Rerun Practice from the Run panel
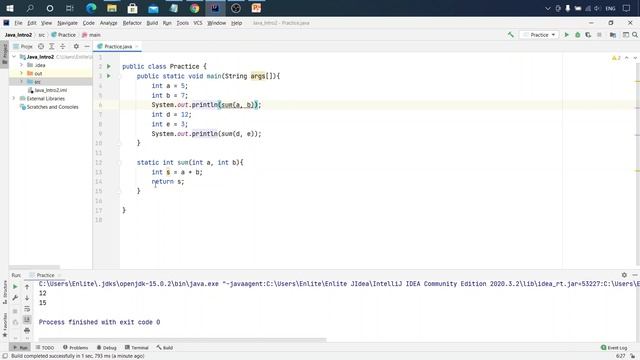640x360 pixels. pos(15,287)
